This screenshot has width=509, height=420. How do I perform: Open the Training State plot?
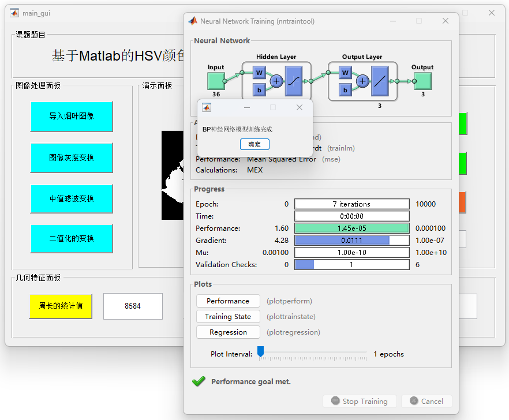[x=228, y=317]
